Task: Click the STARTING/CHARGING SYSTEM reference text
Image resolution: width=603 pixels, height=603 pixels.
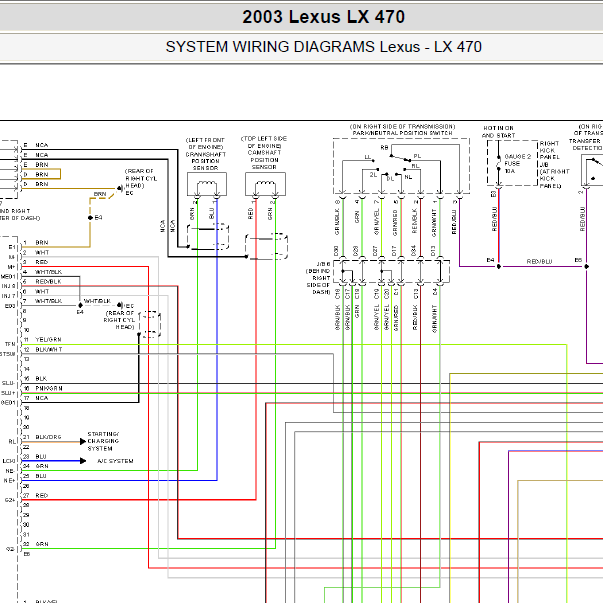Action: pos(103,441)
